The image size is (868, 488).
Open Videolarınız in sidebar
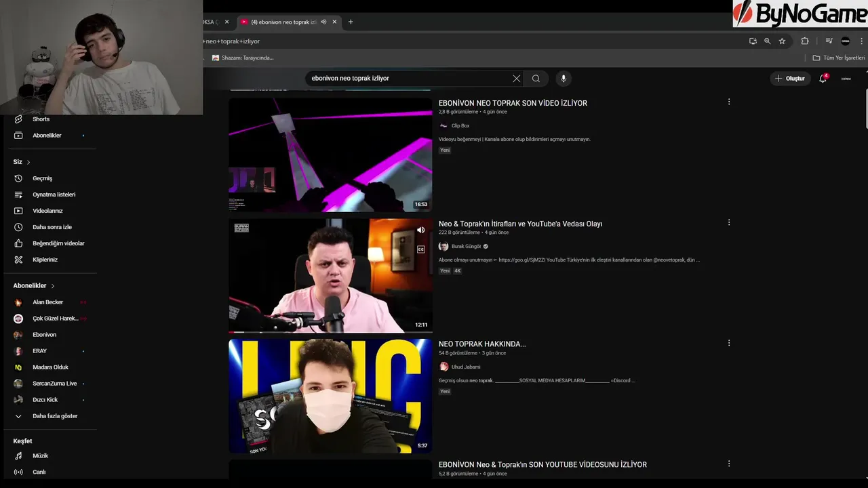(47, 211)
